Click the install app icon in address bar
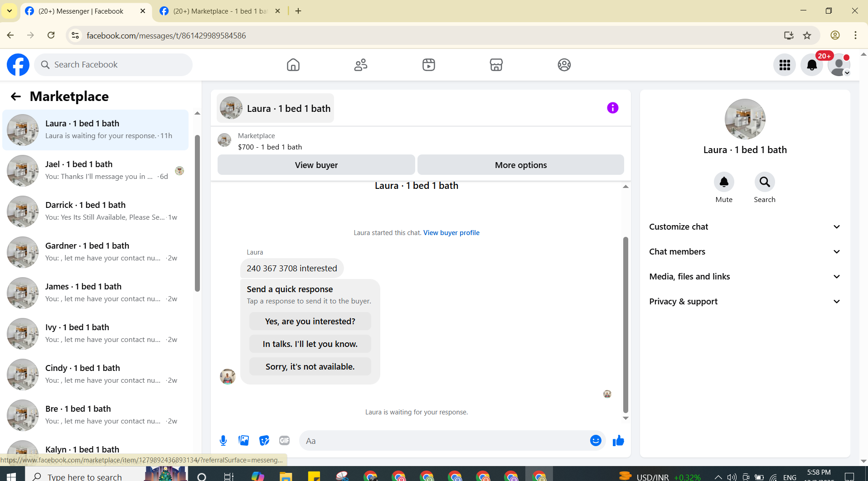The width and height of the screenshot is (868, 481). [x=789, y=35]
